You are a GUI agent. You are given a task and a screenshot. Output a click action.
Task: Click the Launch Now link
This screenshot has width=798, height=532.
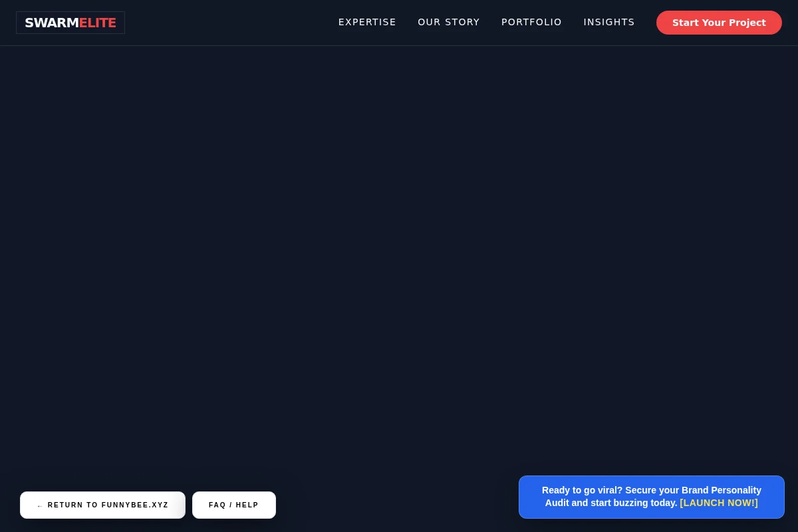coord(719,503)
